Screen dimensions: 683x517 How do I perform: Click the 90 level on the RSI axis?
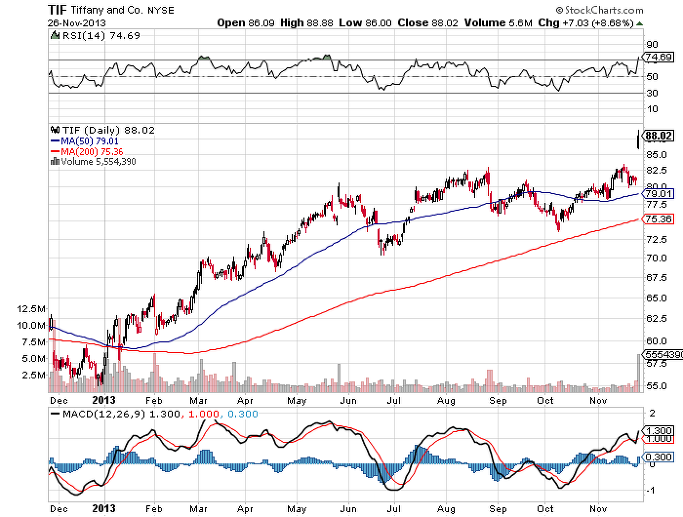coord(653,44)
